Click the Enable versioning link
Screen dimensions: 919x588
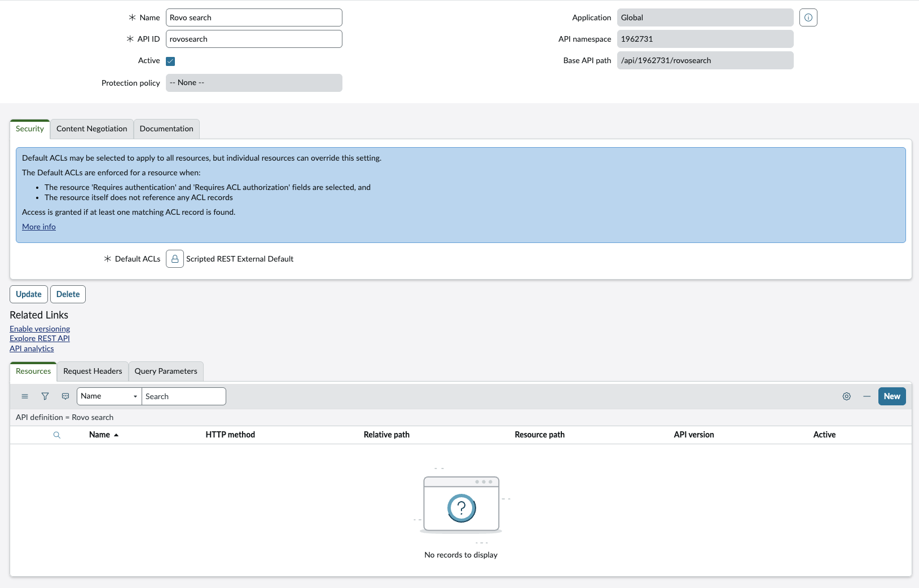[39, 329]
